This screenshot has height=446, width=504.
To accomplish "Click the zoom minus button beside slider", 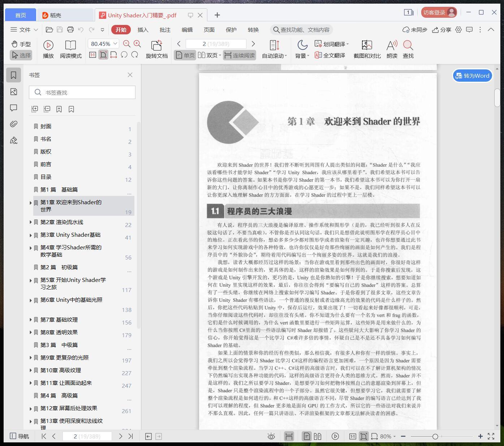I will pos(403,436).
